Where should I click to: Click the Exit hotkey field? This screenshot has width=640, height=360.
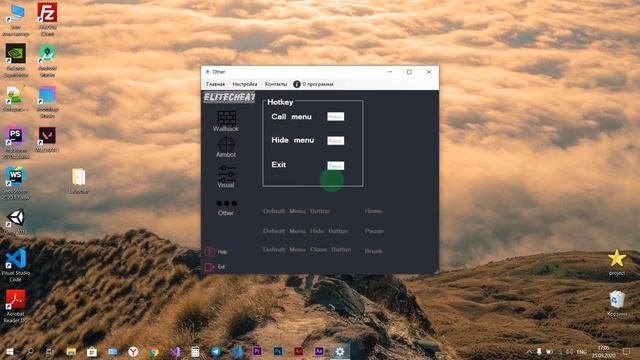pyautogui.click(x=336, y=166)
